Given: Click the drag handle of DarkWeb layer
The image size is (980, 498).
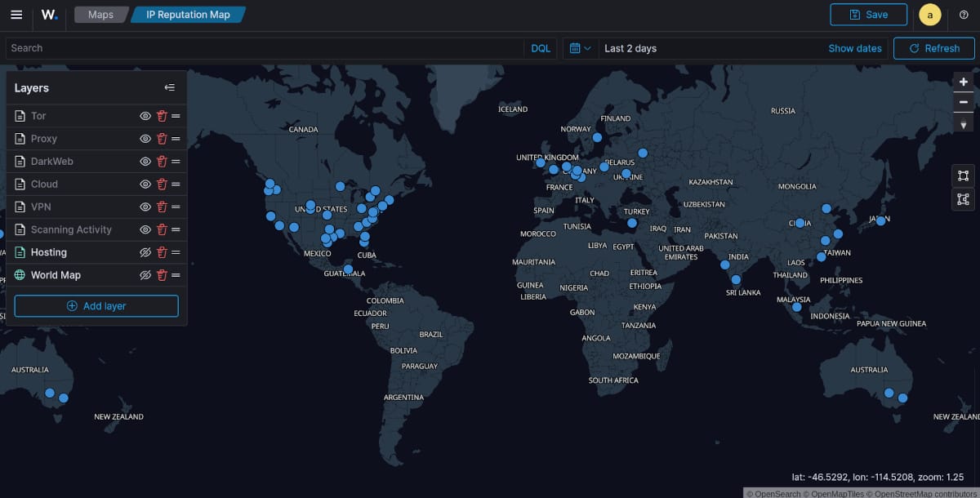Looking at the screenshot, I should point(176,162).
